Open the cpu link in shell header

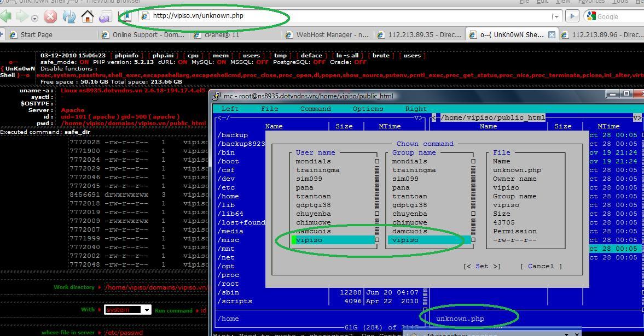point(193,55)
